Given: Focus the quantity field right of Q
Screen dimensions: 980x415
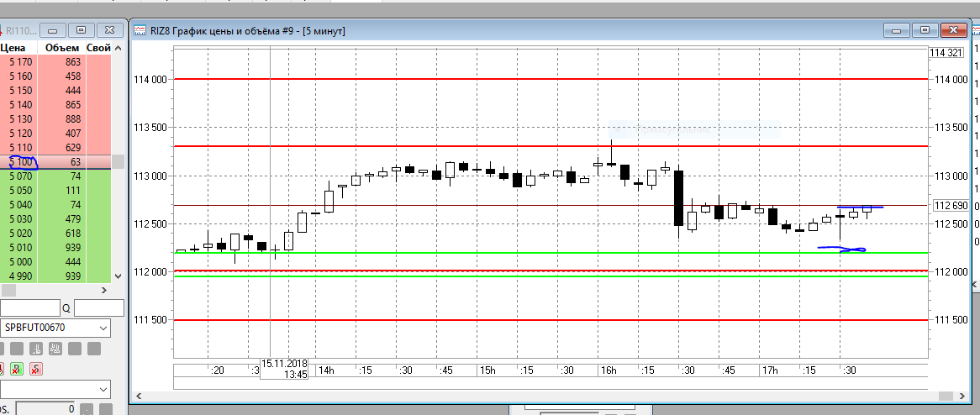Looking at the screenshot, I should pyautogui.click(x=98, y=308).
